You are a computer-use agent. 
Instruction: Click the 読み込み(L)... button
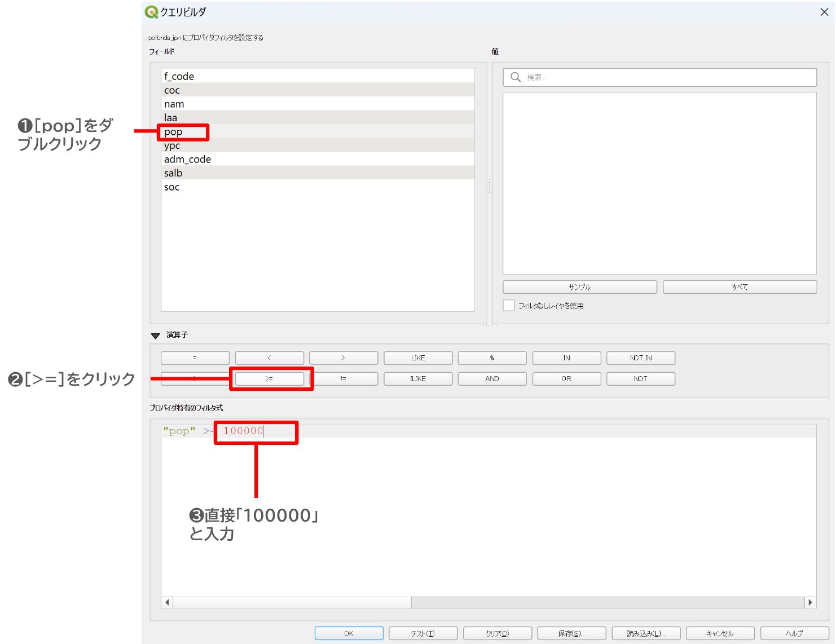pos(646,633)
